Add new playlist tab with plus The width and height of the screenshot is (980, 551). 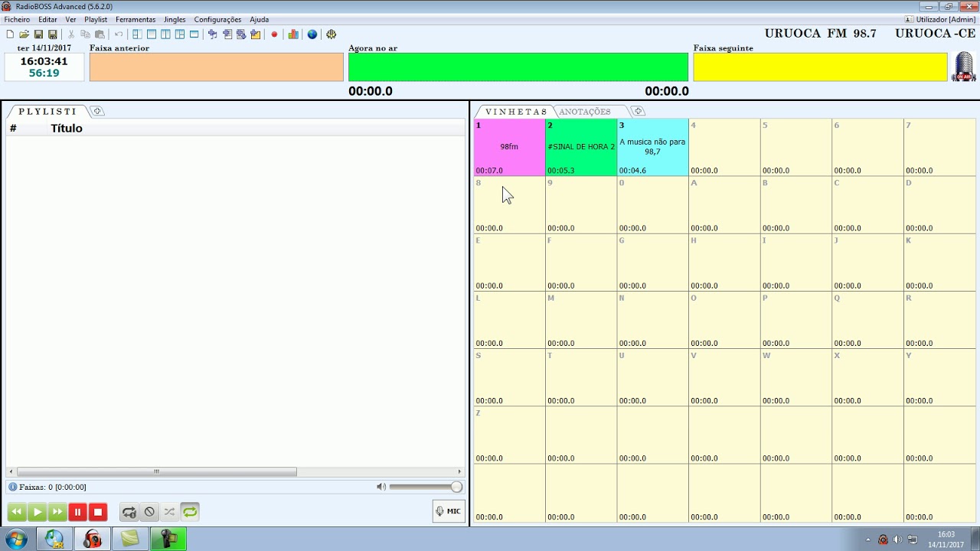pos(97,112)
